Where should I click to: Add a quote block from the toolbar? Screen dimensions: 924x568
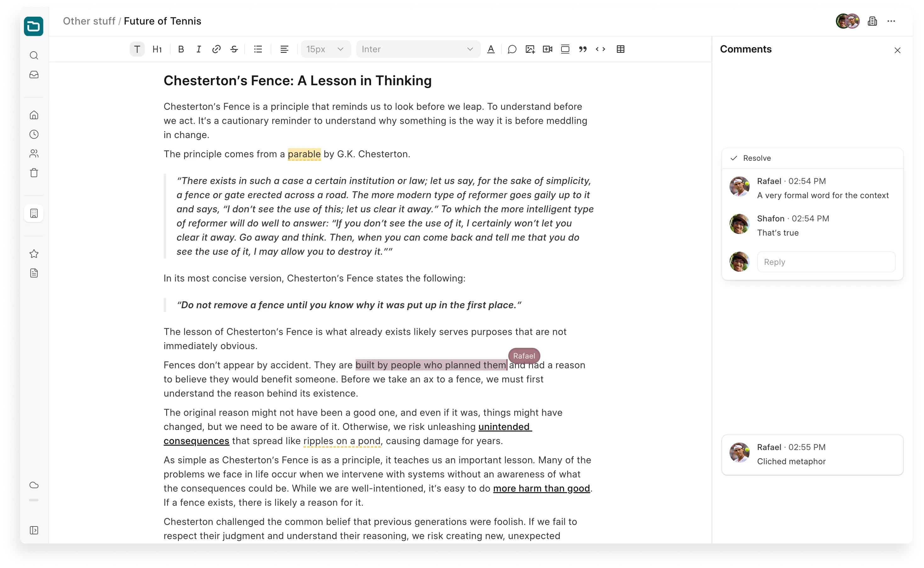[x=583, y=49]
